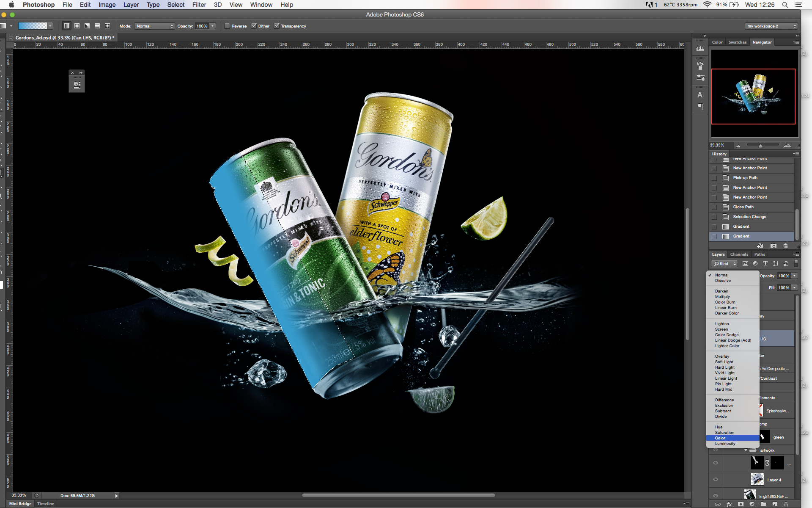Set history brush source at Selection Change
This screenshot has width=812, height=508.
point(714,217)
